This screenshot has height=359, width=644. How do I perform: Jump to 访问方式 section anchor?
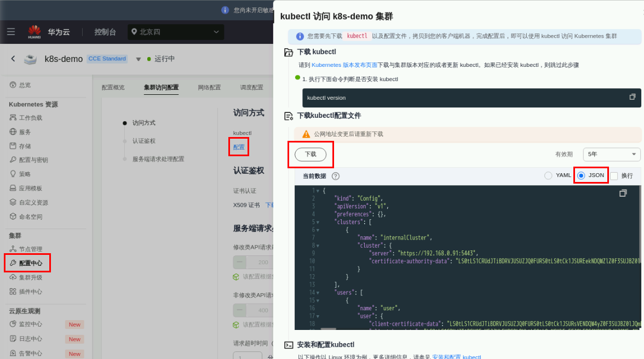tap(143, 123)
